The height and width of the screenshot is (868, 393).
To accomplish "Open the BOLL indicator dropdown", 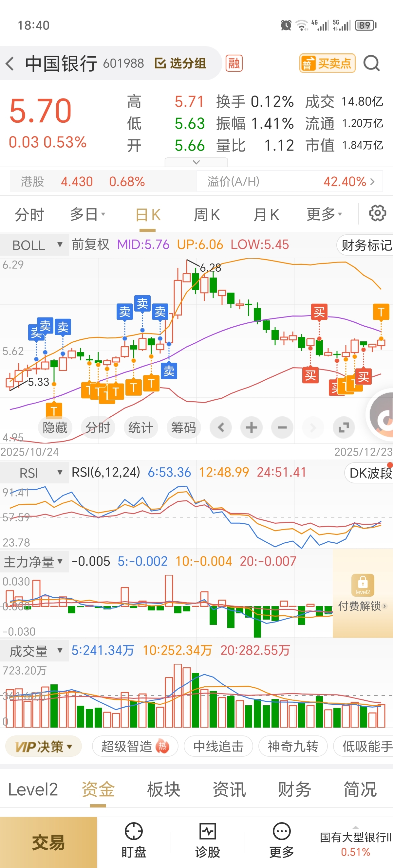I will (x=34, y=245).
